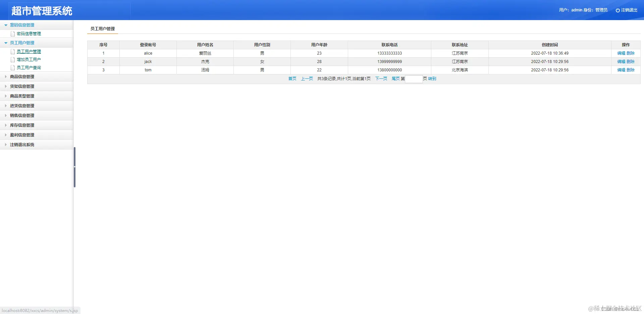Click the jack login account cell

pos(148,62)
